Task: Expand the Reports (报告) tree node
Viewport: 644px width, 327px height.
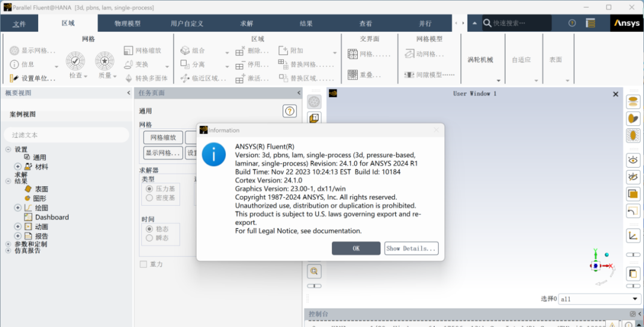Action: point(18,236)
